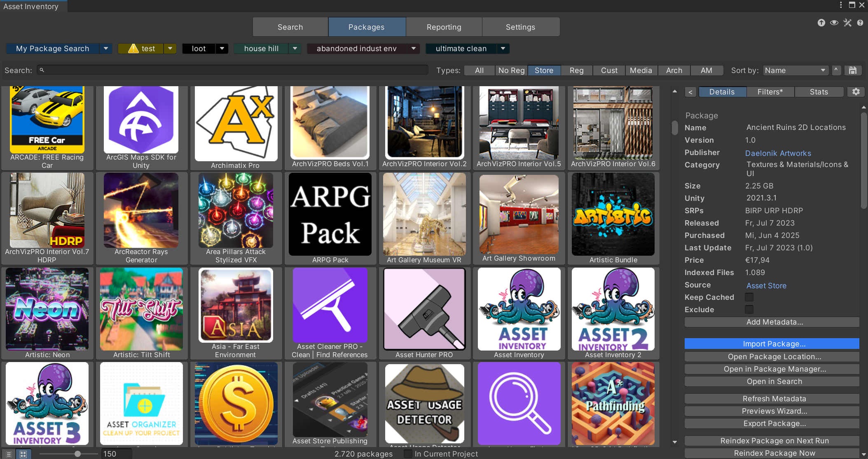Open house hill dropdown arrow
This screenshot has width=868, height=459.
click(295, 49)
